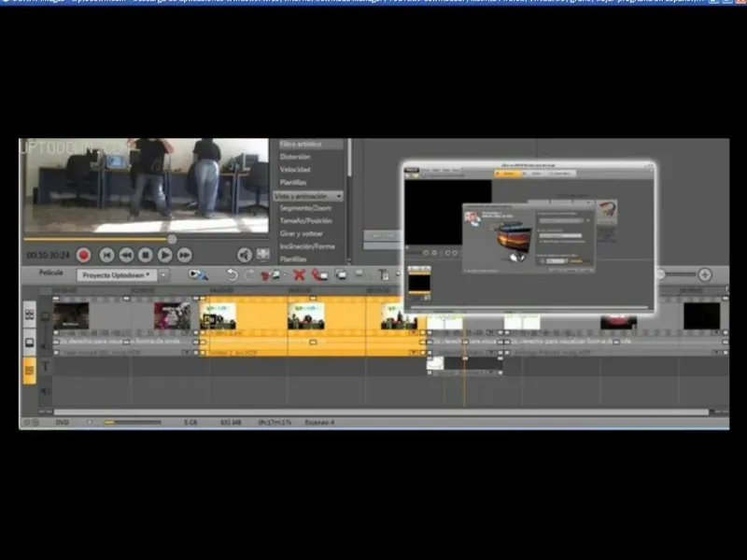Open the Girar y voltear effect

coord(301,233)
